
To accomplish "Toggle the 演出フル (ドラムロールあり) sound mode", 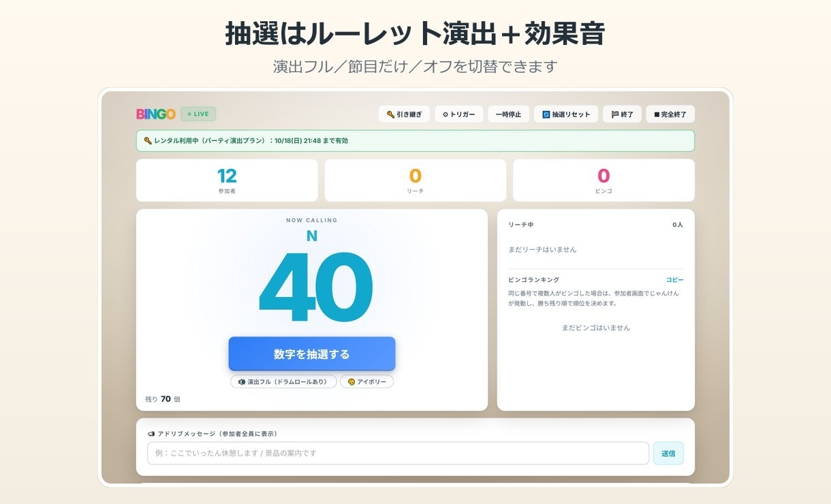I will pyautogui.click(x=283, y=382).
